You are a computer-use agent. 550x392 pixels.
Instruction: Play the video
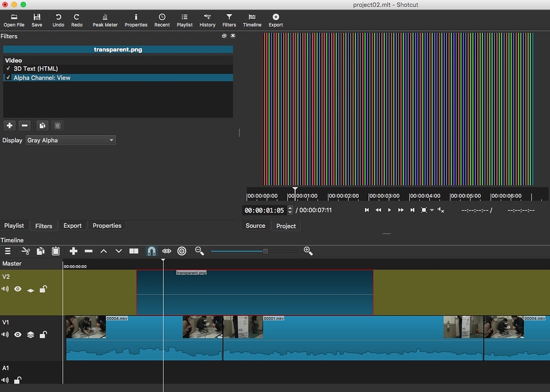pyautogui.click(x=390, y=210)
